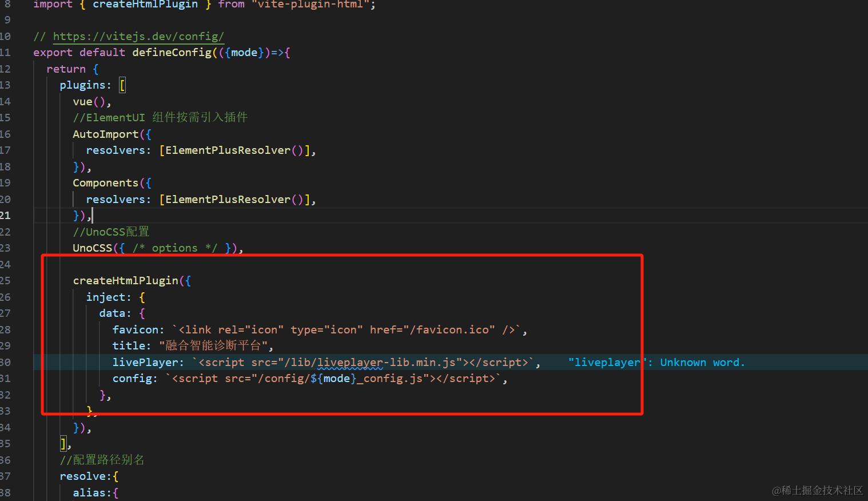This screenshot has height=501, width=868.
Task: Click the "alias" property key
Action: 89,492
